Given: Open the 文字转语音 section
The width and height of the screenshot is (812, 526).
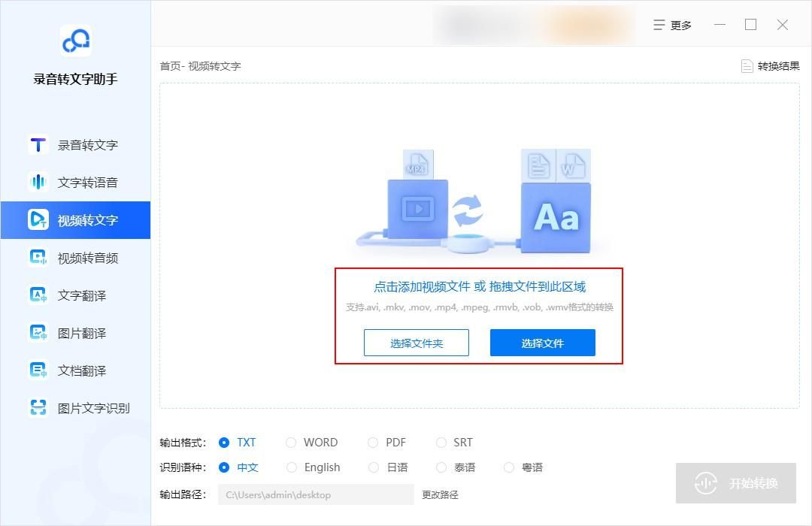Looking at the screenshot, I should coord(76,183).
